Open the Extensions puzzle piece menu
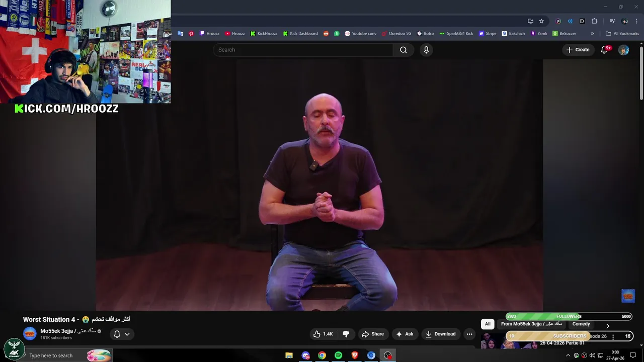644x362 pixels. click(x=594, y=21)
